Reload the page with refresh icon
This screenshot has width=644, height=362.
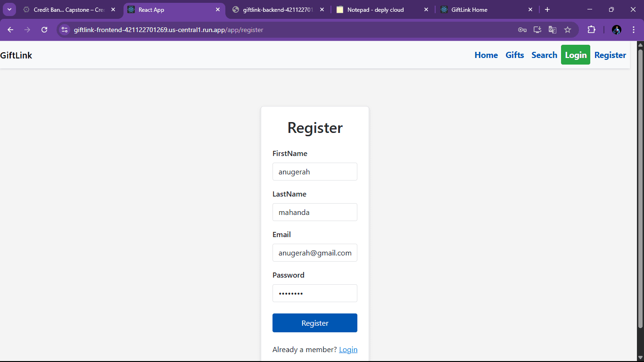tap(44, 30)
